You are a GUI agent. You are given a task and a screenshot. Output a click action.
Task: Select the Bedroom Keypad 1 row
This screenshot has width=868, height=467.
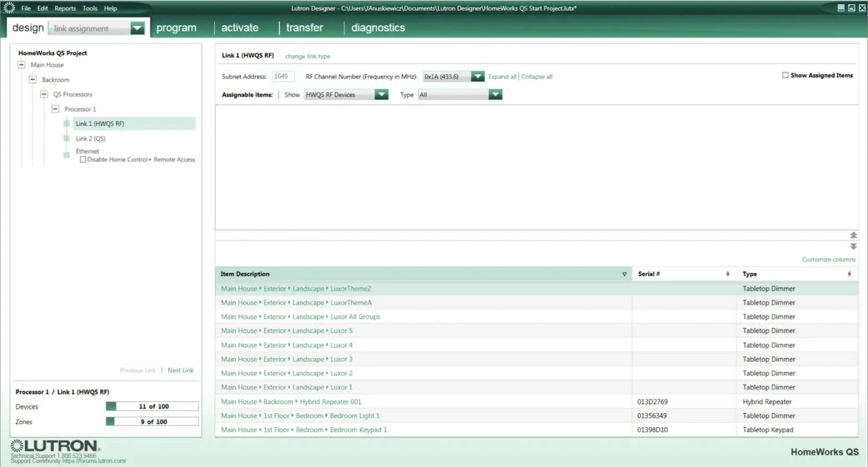click(536, 430)
